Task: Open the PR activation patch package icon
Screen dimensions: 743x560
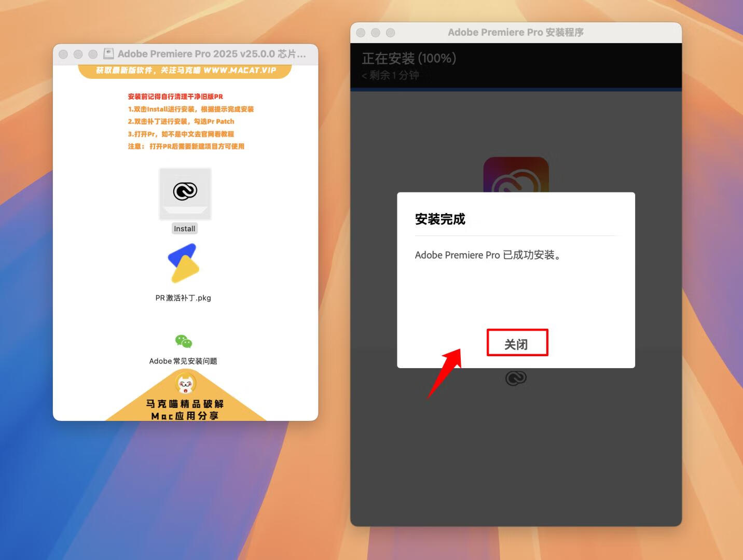Action: click(184, 263)
